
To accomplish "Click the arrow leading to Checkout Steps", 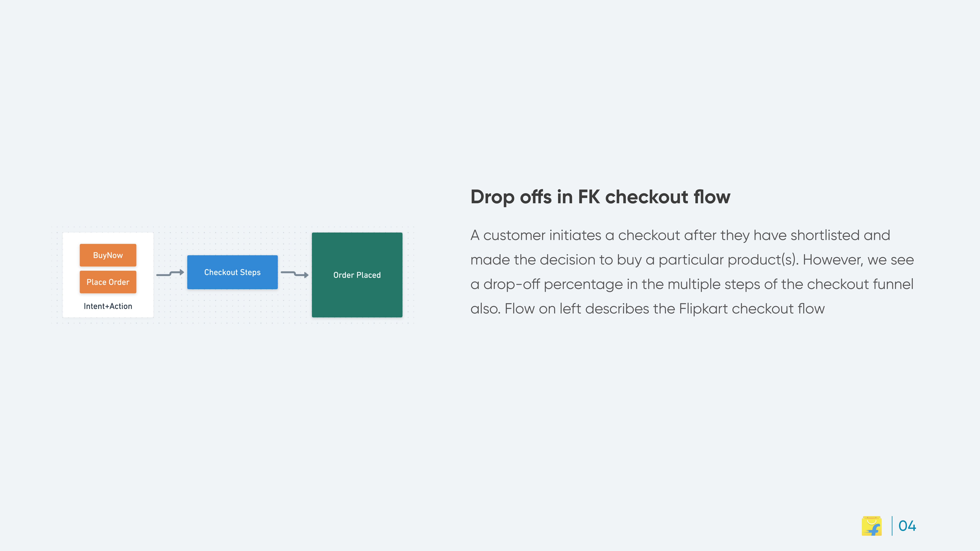I will click(x=170, y=273).
